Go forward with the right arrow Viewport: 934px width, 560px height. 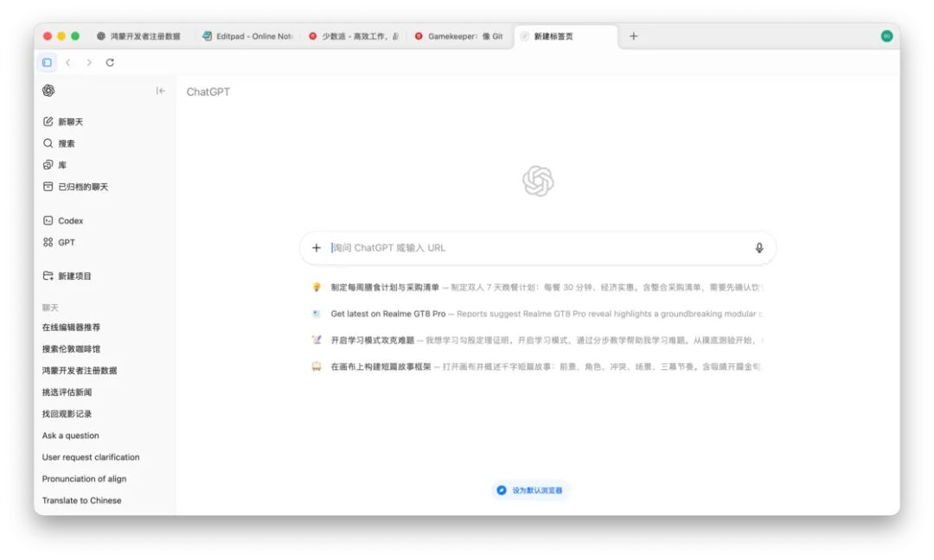coord(89,62)
